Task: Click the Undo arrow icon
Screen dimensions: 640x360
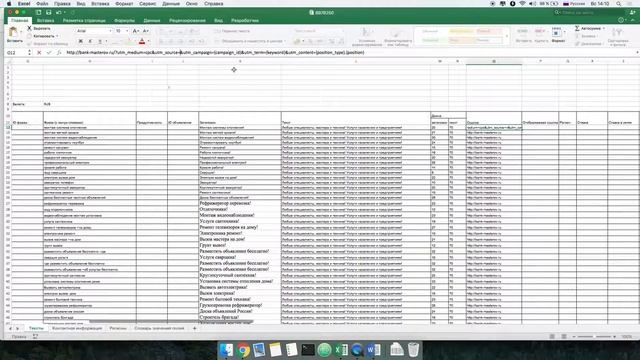Action: coord(58,13)
